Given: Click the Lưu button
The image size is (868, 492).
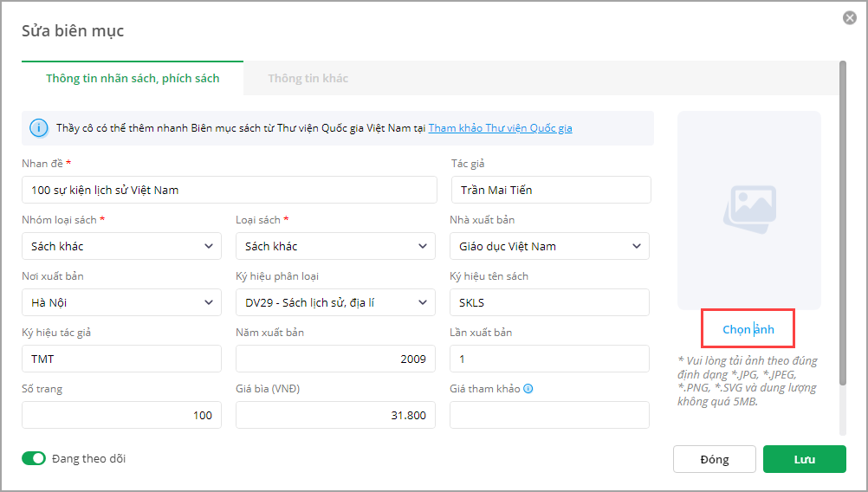Looking at the screenshot, I should point(804,459).
